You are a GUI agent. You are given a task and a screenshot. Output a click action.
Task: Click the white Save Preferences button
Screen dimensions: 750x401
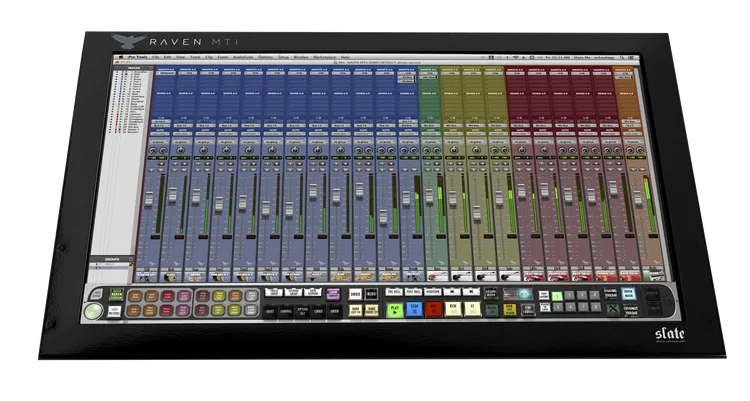[115, 312]
